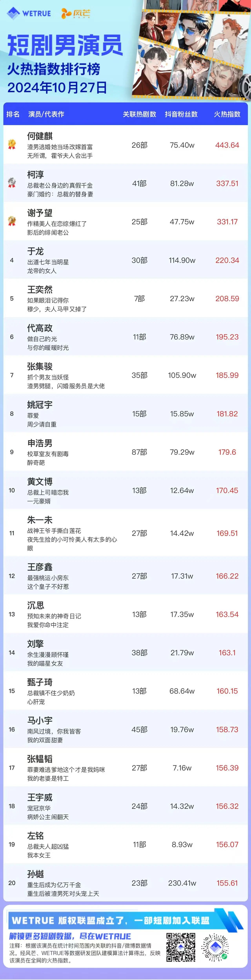This screenshot has width=251, height=980.
Task: Open 申浩男's 校草室友有剧毒 title
Action: pos(48,454)
